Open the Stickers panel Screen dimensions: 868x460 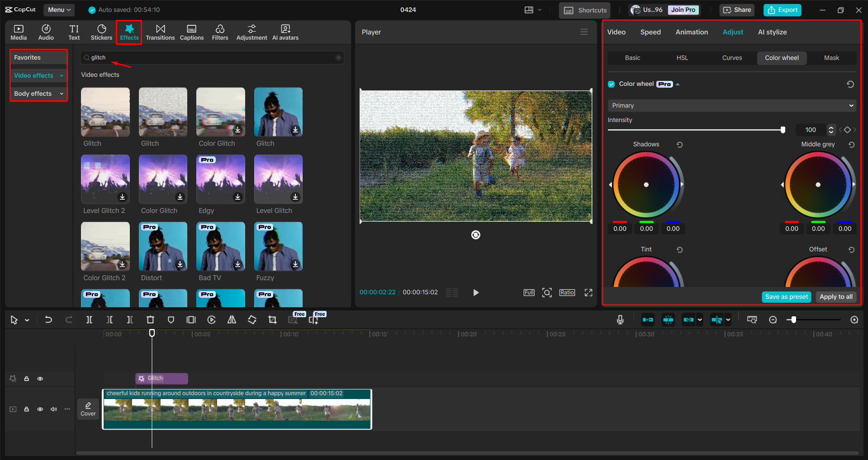click(101, 32)
